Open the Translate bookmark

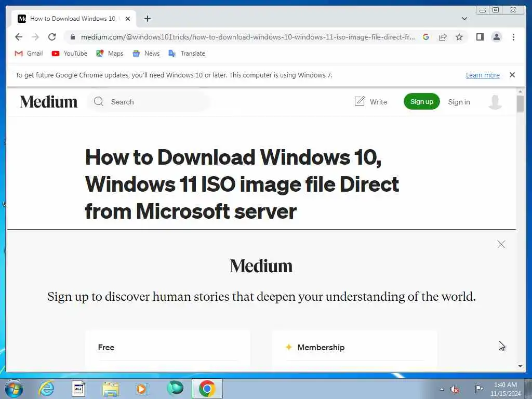(187, 54)
